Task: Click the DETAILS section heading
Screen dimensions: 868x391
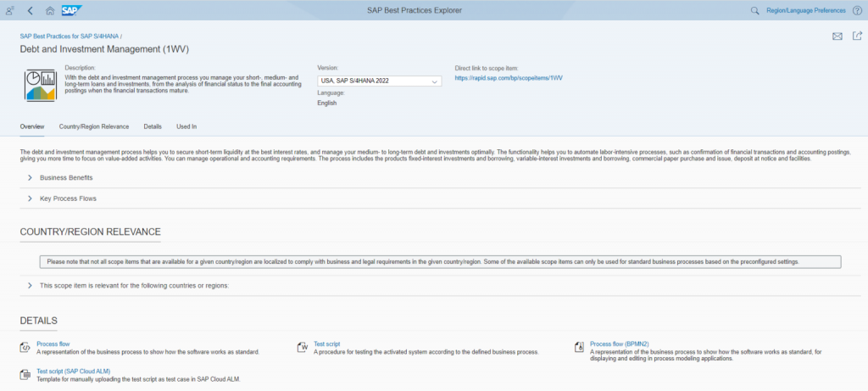Action: 39,321
